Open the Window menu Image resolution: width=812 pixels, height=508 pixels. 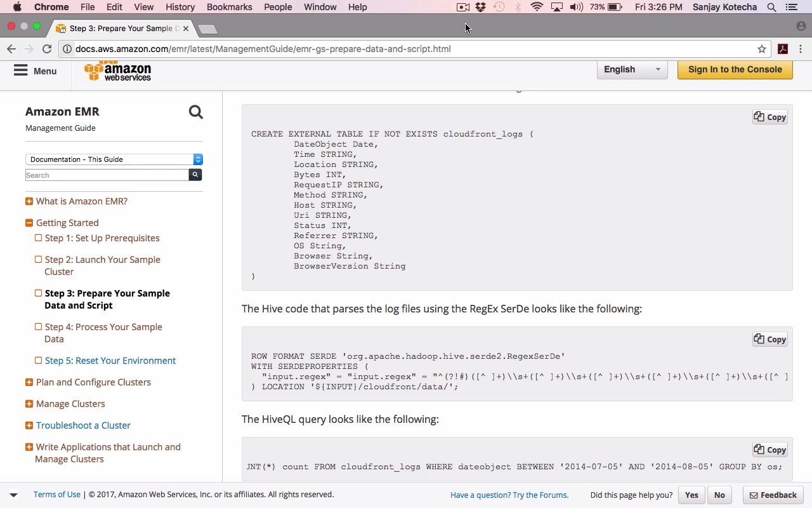tap(320, 7)
